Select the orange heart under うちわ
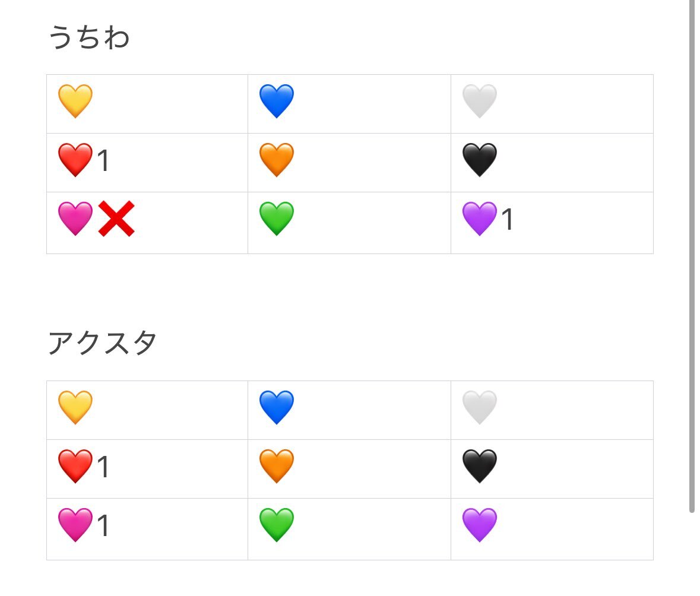This screenshot has height=596, width=700. pyautogui.click(x=277, y=160)
